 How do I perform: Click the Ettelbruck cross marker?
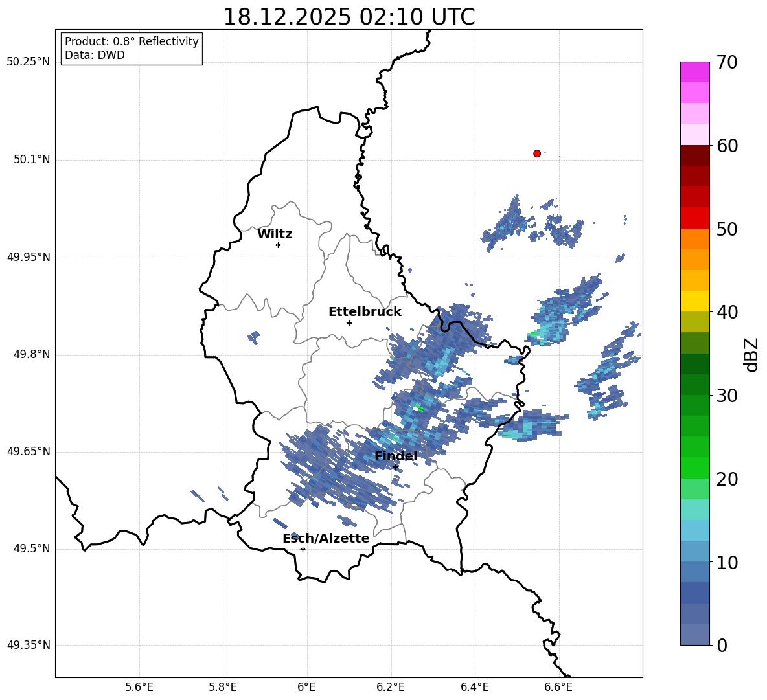[x=349, y=322]
